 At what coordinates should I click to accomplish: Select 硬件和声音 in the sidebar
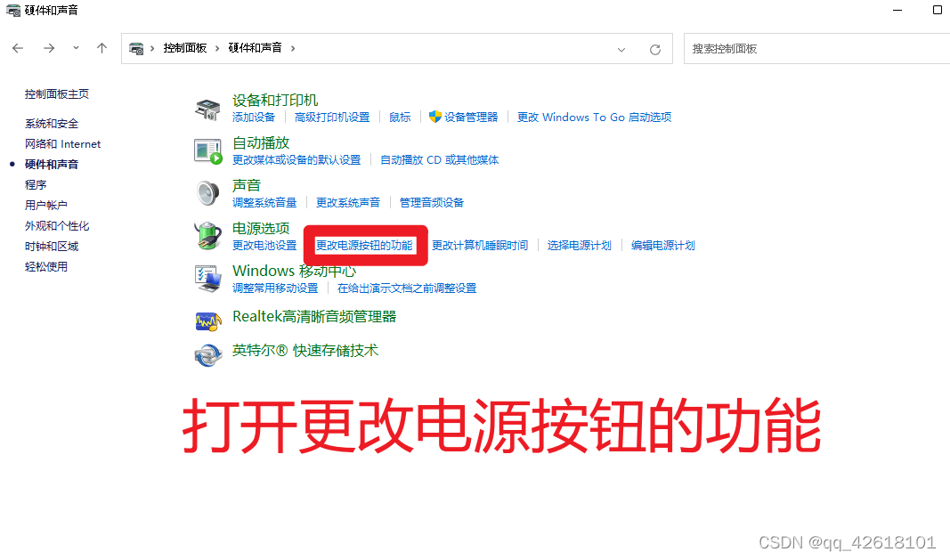(52, 164)
